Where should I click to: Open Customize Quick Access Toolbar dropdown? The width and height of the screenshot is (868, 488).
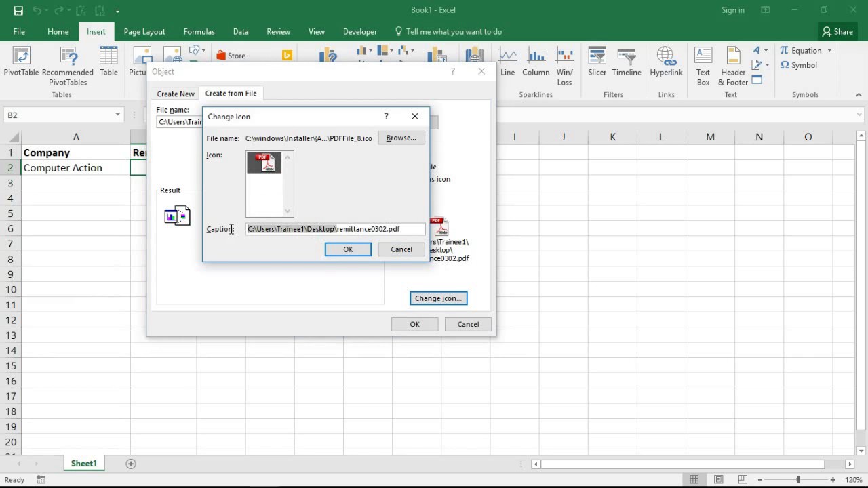click(118, 10)
